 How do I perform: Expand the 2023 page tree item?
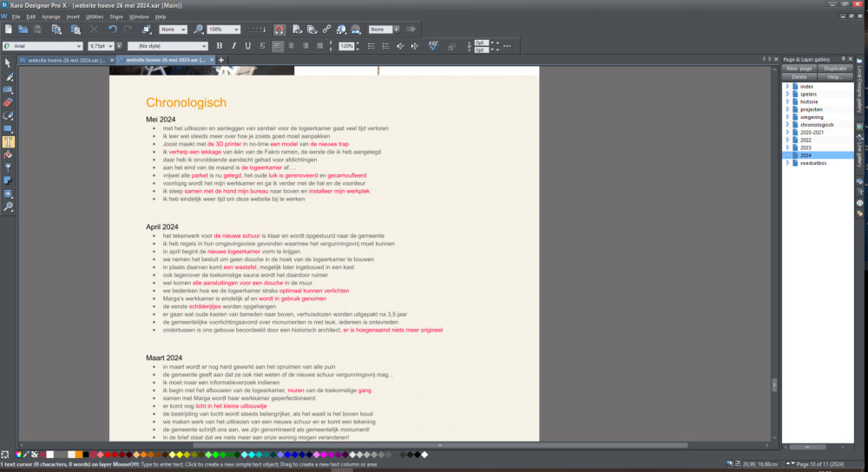(x=787, y=147)
